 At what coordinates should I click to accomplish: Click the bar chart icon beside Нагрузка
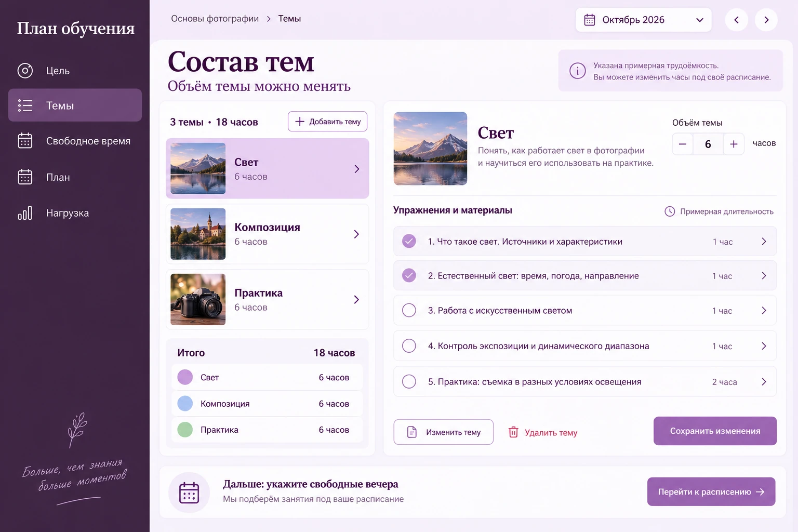click(25, 212)
